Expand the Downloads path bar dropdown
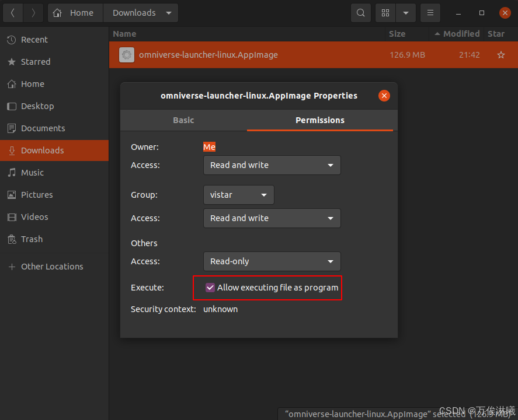The height and width of the screenshot is (420, 518). tap(169, 13)
